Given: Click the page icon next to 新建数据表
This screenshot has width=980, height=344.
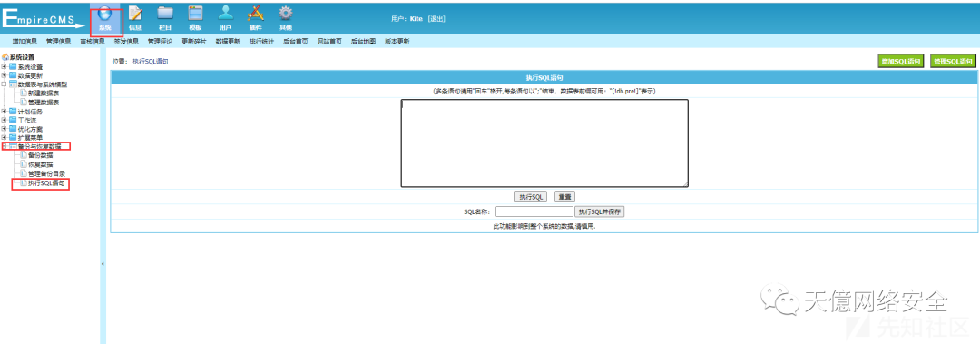Looking at the screenshot, I should point(23,93).
